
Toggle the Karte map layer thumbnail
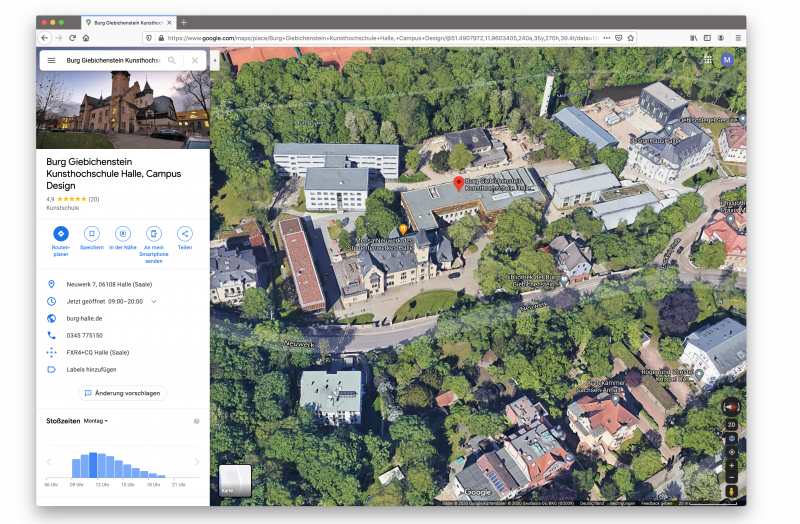235,480
